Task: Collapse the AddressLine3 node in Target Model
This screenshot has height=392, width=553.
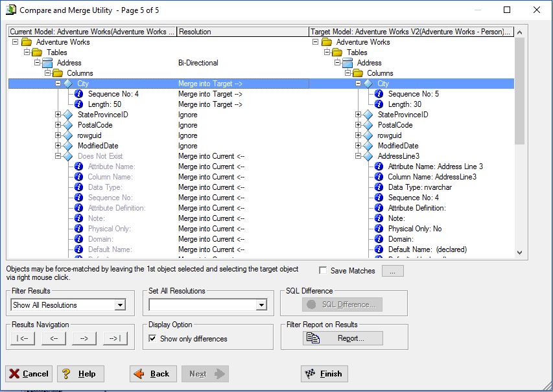Action: pyautogui.click(x=358, y=156)
